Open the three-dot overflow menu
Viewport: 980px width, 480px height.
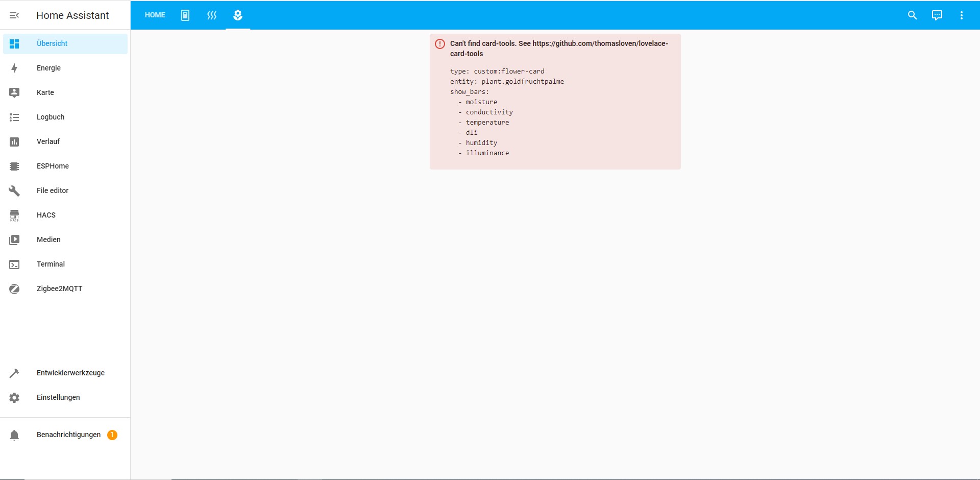pos(962,15)
